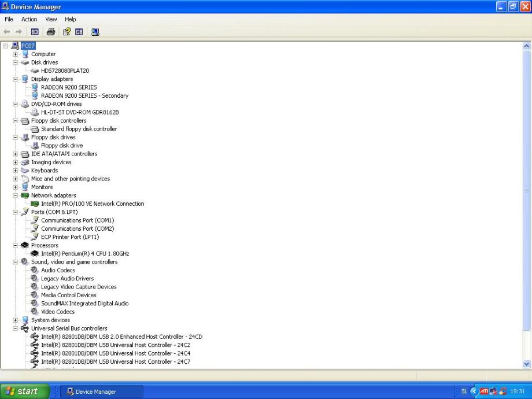
Task: Select Intel Pentium 4 CPU 1.80GHz icon
Action: coord(35,253)
